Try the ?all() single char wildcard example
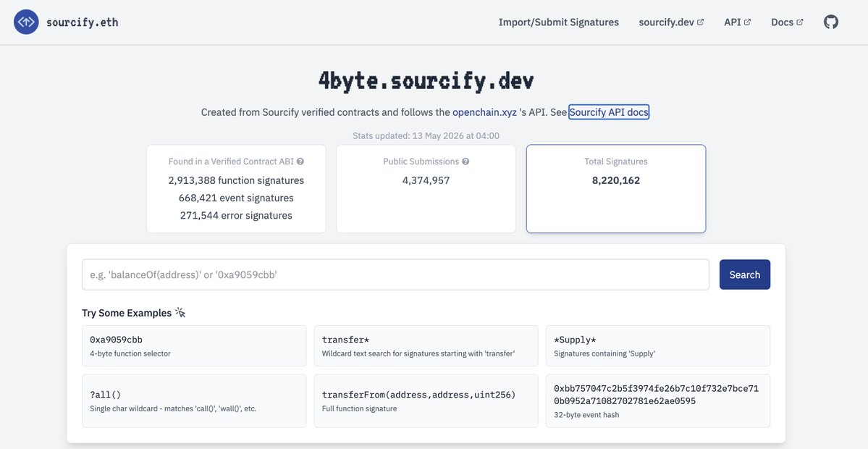Image resolution: width=868 pixels, height=449 pixels. click(194, 400)
